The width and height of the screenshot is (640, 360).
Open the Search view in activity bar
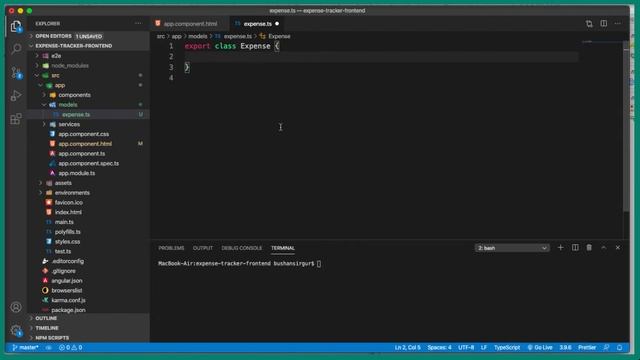16,49
